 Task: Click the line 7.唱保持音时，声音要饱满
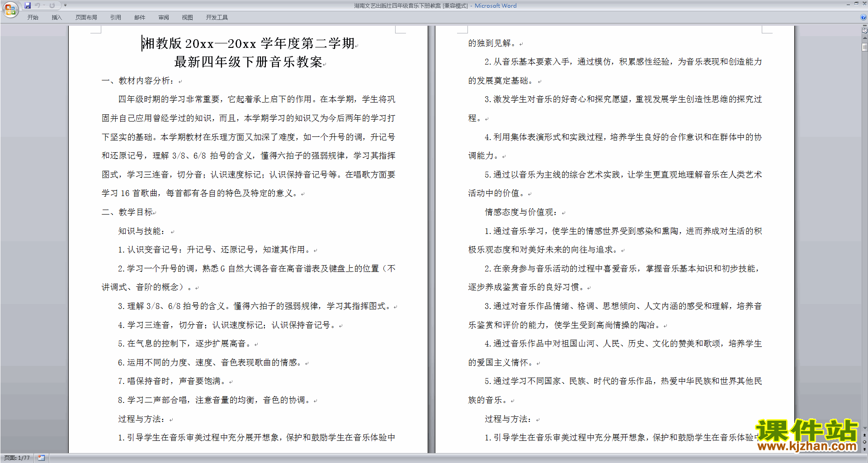coord(172,381)
